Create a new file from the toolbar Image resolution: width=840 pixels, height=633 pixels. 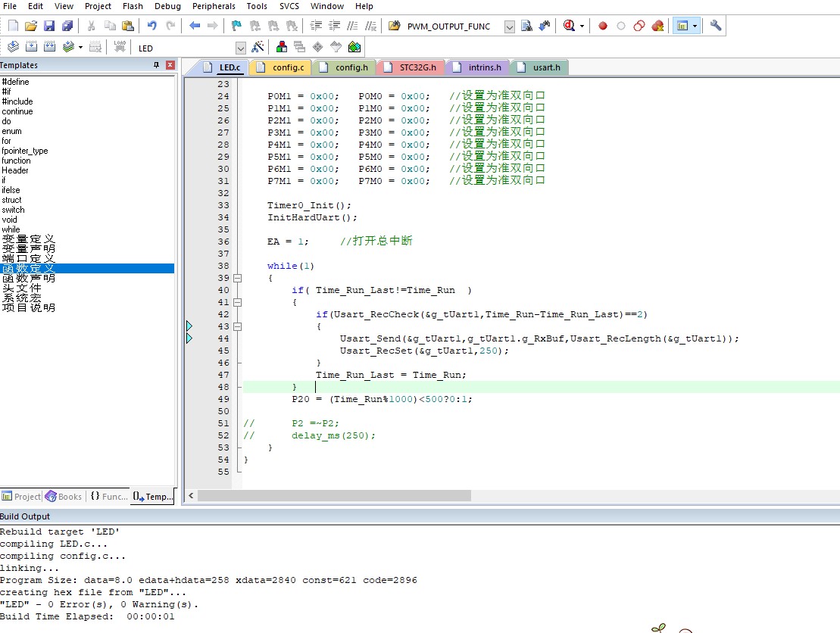coord(13,26)
